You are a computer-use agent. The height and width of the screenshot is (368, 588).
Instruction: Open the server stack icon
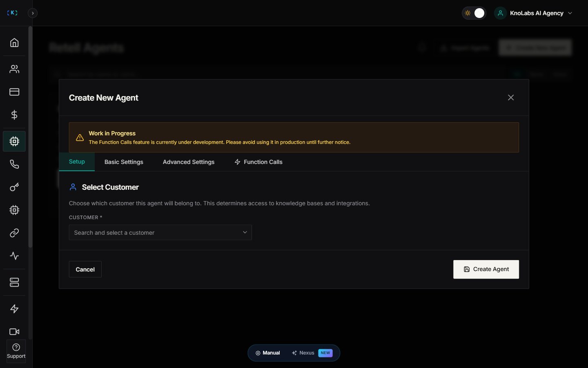tap(14, 283)
